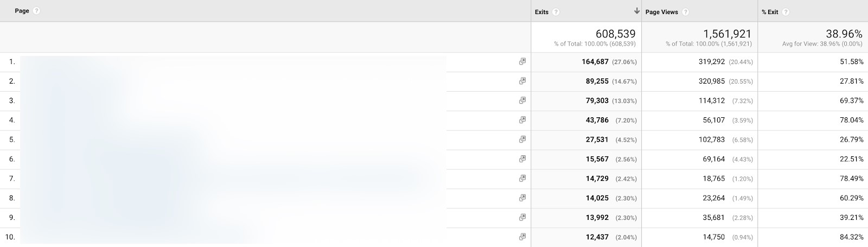Click external link icon for row 5

[x=522, y=140]
